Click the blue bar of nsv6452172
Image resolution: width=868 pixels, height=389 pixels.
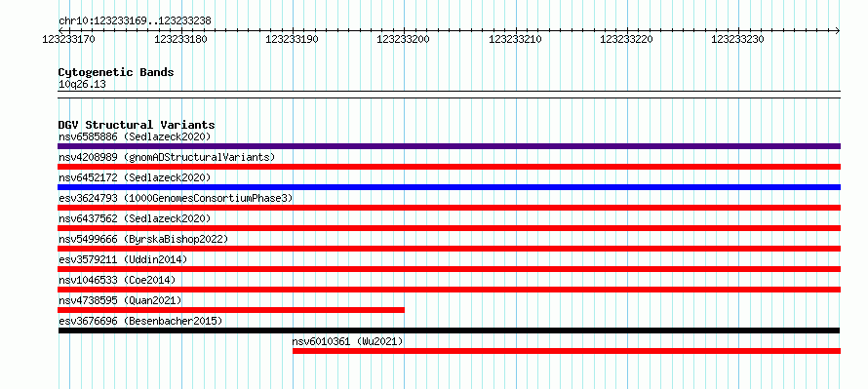[x=449, y=187]
